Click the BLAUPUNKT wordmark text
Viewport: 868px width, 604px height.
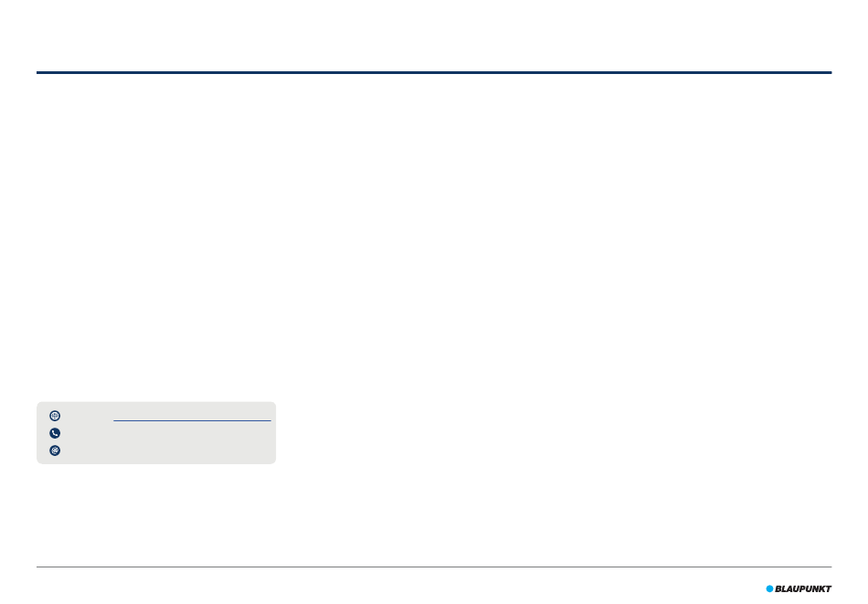click(x=803, y=589)
